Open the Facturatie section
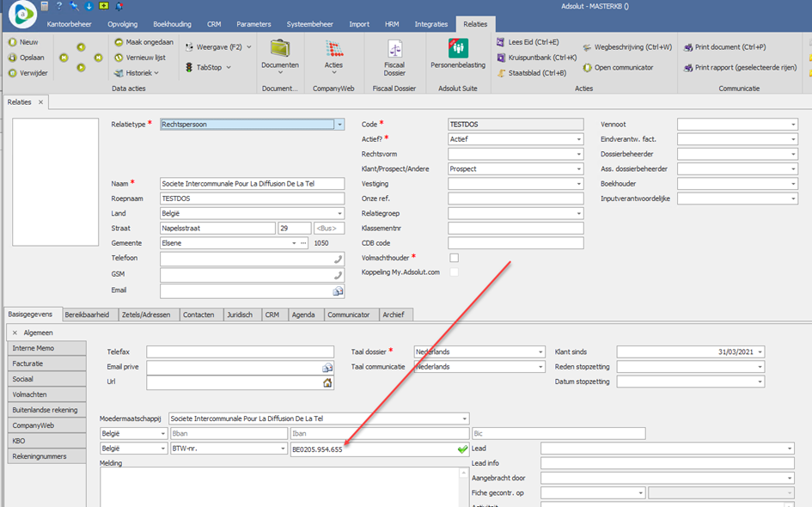Screen dimensions: 812x507 (x=46, y=364)
